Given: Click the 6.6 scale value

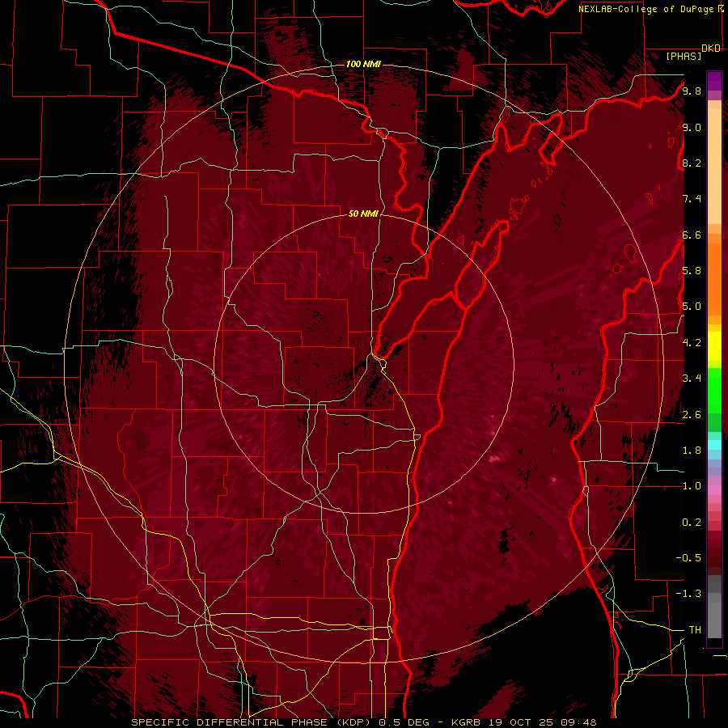Looking at the screenshot, I should 692,235.
